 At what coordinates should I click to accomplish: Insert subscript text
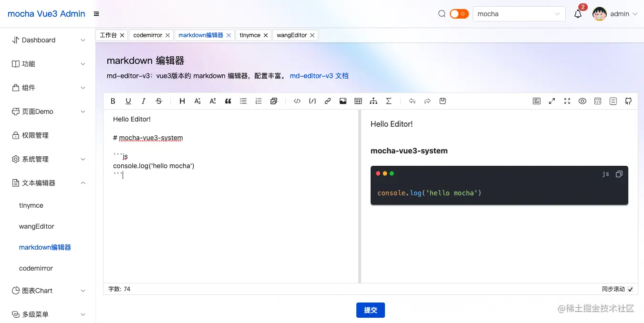197,101
